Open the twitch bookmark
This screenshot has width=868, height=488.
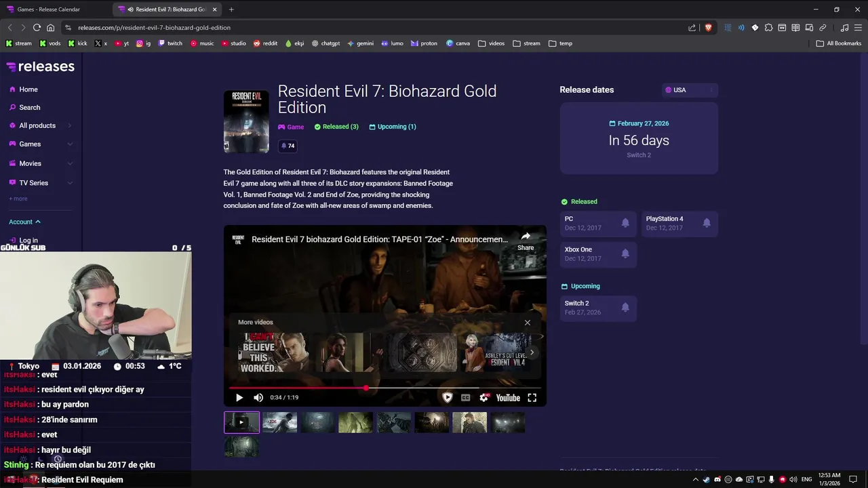(x=170, y=43)
